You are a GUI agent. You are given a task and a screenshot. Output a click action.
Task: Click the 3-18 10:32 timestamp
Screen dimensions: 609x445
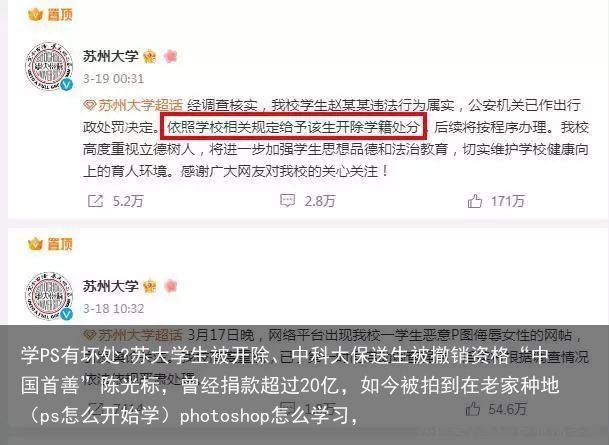click(113, 309)
